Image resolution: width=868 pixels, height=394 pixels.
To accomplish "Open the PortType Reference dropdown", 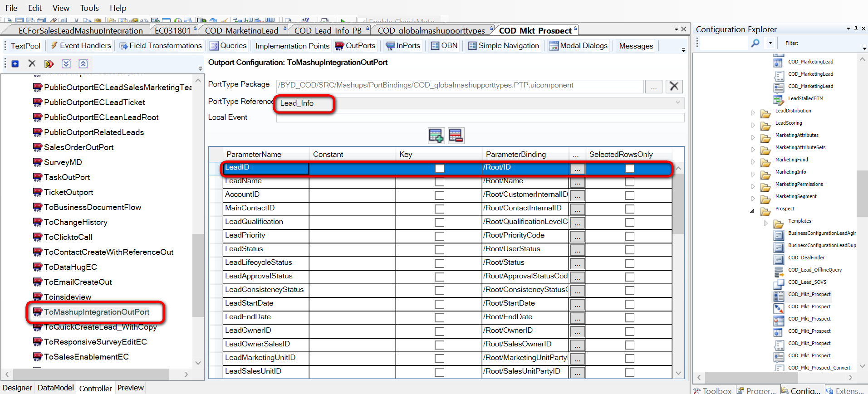I will 678,102.
